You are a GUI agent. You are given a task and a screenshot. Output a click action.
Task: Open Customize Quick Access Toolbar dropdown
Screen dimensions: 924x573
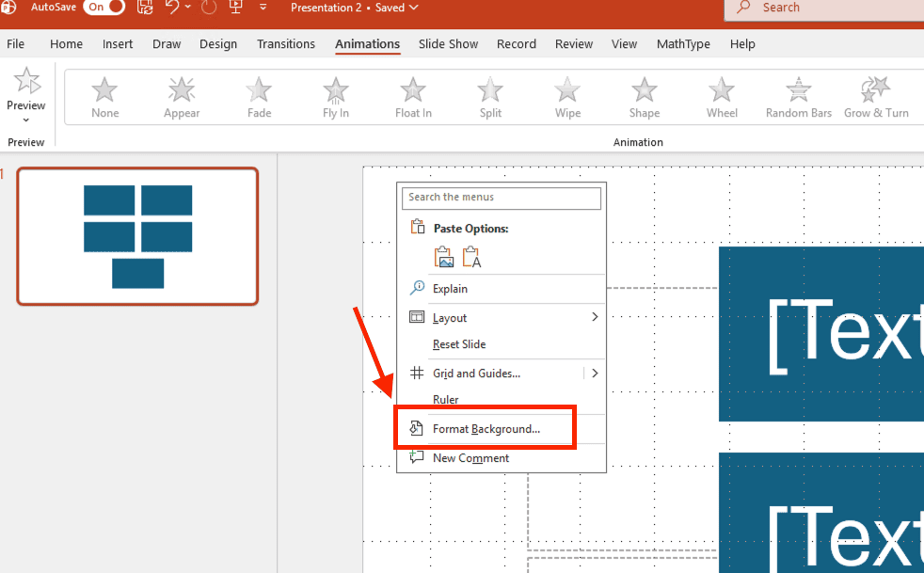click(263, 8)
